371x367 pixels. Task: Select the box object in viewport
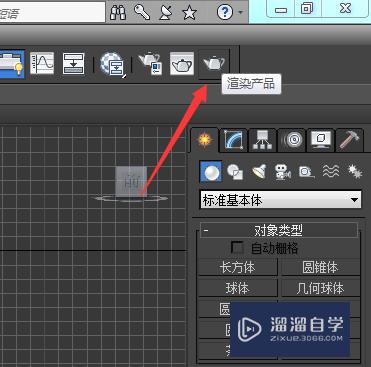point(131,181)
